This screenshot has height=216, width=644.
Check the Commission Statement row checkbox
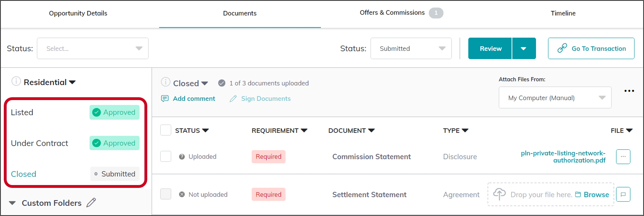[x=165, y=157]
